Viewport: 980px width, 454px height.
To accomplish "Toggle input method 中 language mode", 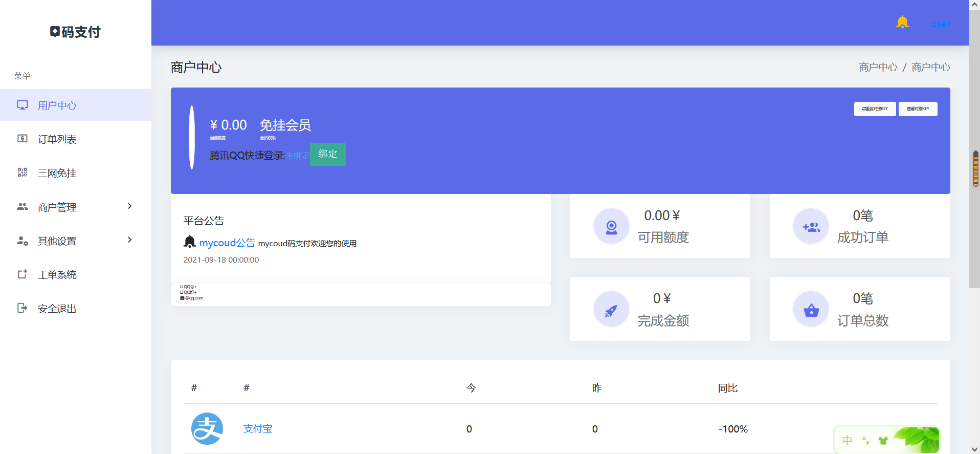I will [x=848, y=440].
